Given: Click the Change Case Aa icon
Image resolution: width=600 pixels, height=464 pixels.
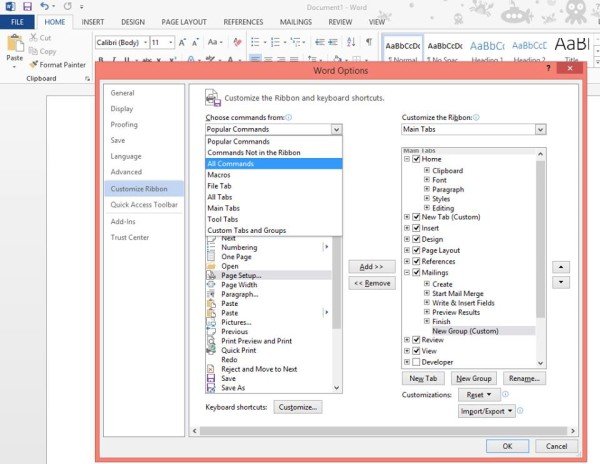Looking at the screenshot, I should tap(213, 42).
